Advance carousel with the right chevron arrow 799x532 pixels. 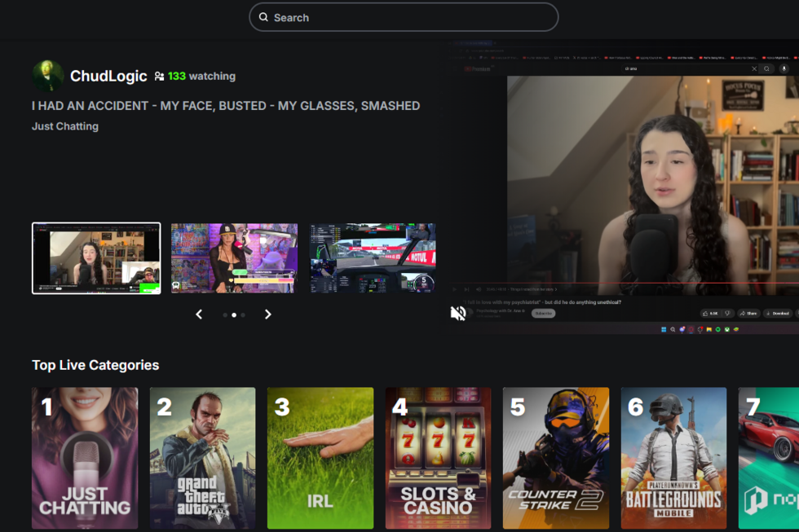[x=267, y=314]
